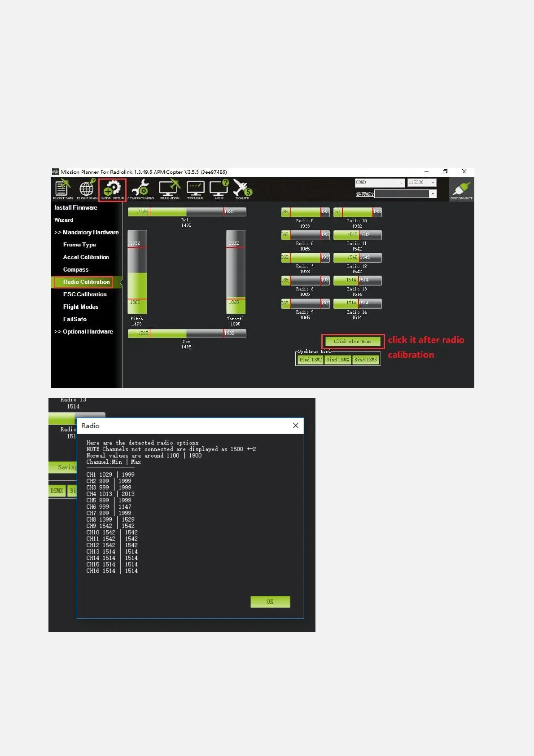Screen dimensions: 534x756
Task: Click the Saving button behind Radio dialog
Action: pos(63,467)
